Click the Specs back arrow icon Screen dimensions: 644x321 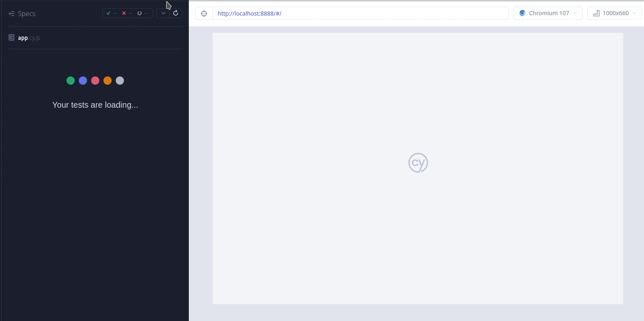point(11,14)
